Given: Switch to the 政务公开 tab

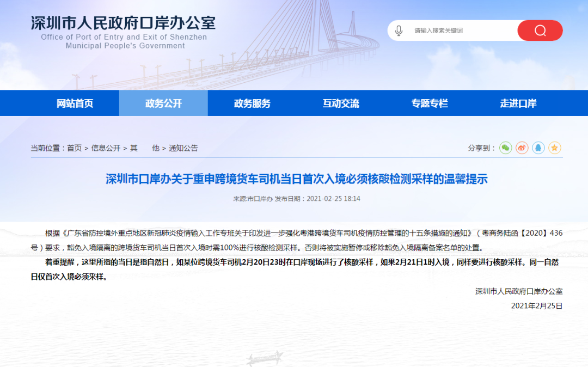Looking at the screenshot, I should pos(163,102).
